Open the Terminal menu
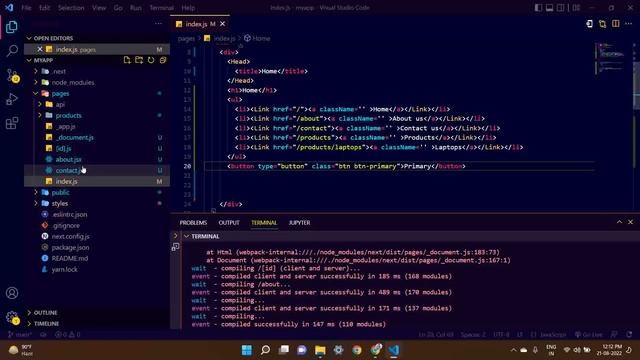The image size is (640, 360). 161,8
